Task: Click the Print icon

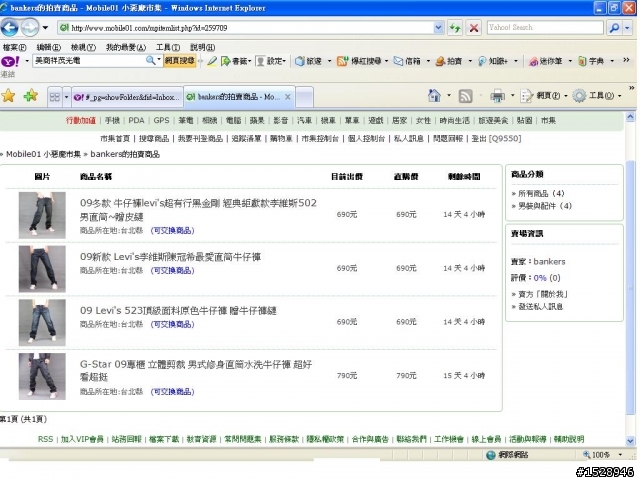Action: (x=497, y=96)
